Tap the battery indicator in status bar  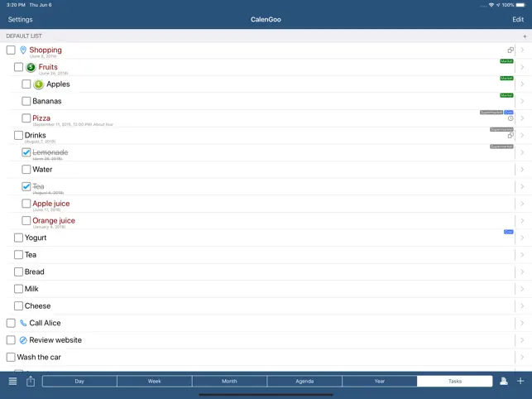click(520, 5)
